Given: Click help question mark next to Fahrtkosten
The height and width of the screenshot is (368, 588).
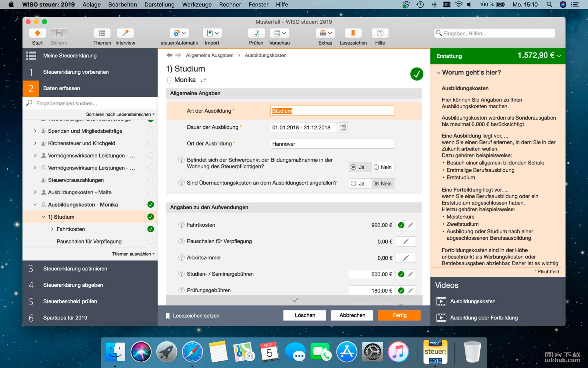Looking at the screenshot, I should coord(181,225).
